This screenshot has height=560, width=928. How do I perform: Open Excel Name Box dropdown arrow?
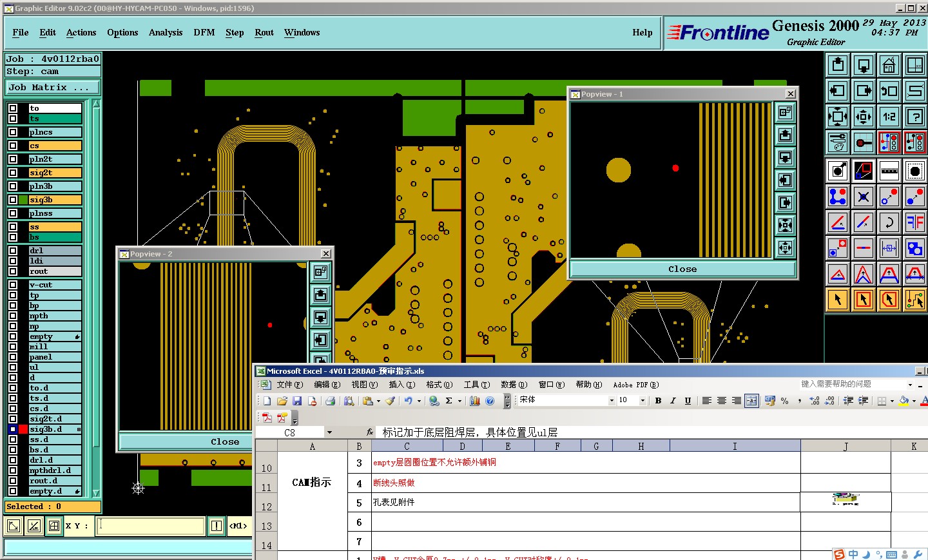tap(329, 432)
